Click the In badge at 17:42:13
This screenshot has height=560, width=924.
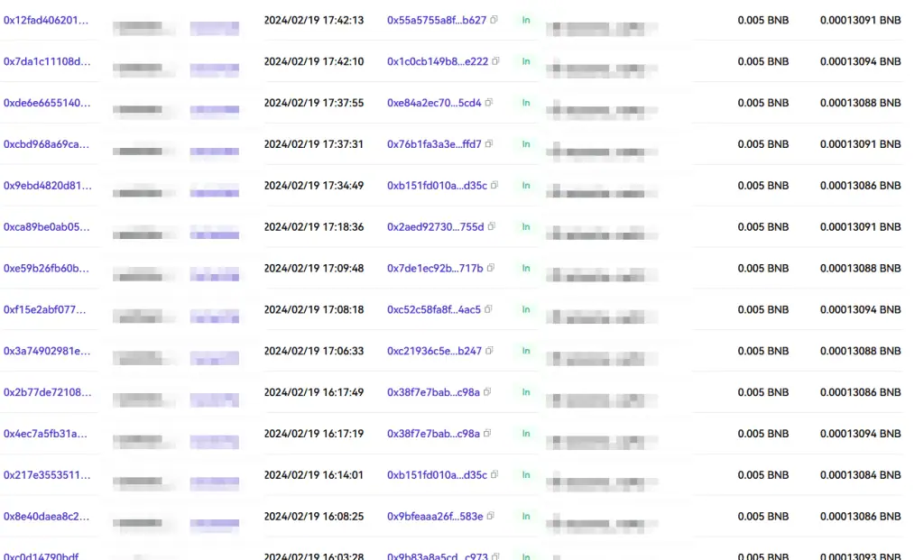pos(526,20)
